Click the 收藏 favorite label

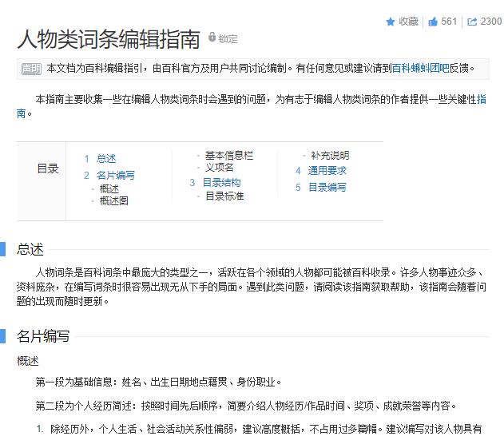pos(408,22)
